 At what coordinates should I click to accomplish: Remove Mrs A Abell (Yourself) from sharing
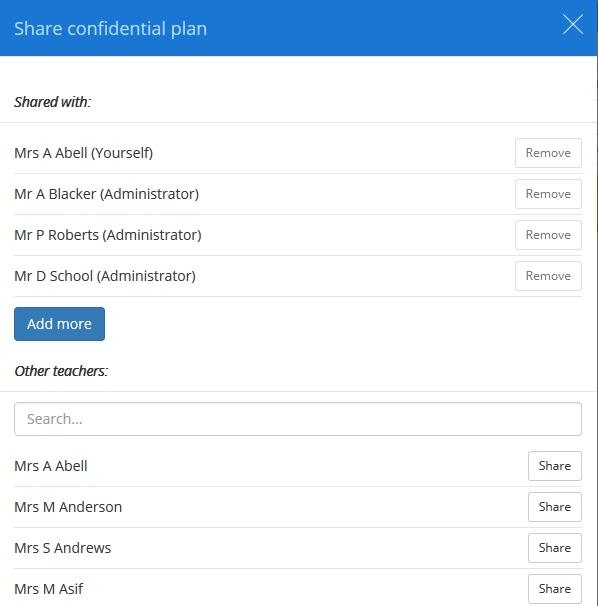coord(548,153)
